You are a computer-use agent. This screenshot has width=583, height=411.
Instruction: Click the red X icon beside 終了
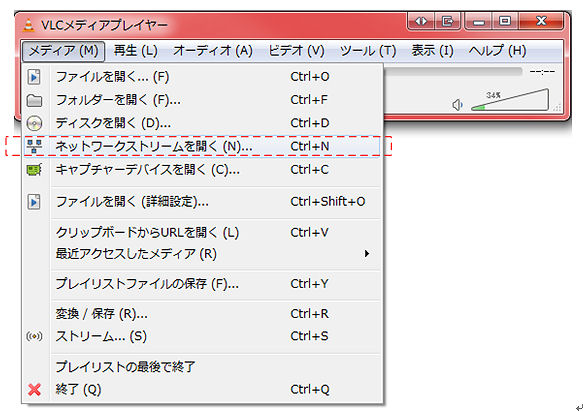click(34, 389)
